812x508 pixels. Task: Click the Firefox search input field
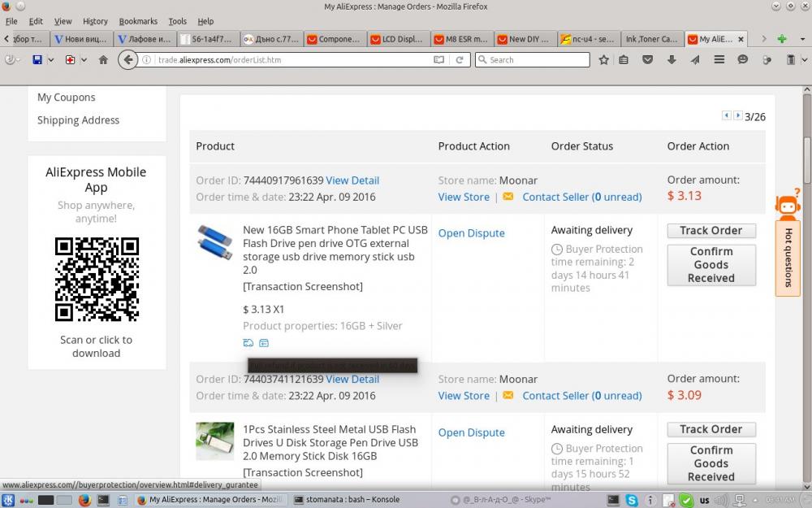click(533, 59)
